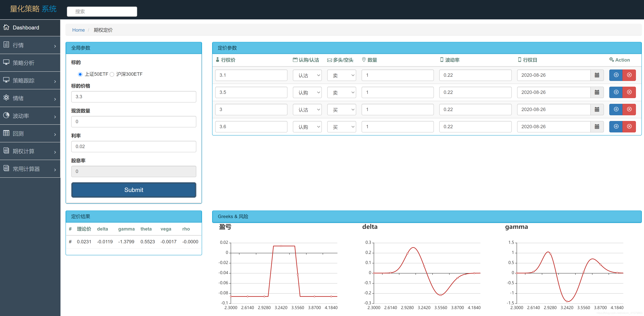Click the 波动率 pie chart icon in sidebar
Image resolution: width=644 pixels, height=316 pixels.
tap(6, 115)
